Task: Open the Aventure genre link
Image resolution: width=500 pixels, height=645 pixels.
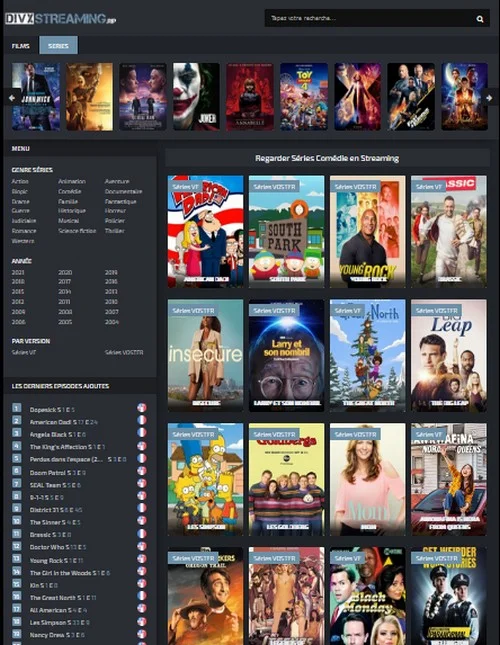Action: [117, 181]
